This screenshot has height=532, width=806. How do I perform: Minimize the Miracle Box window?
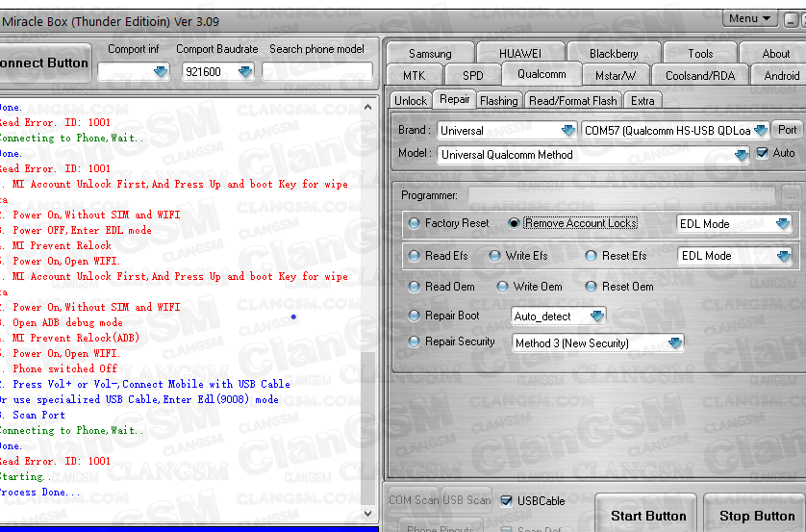tap(791, 20)
